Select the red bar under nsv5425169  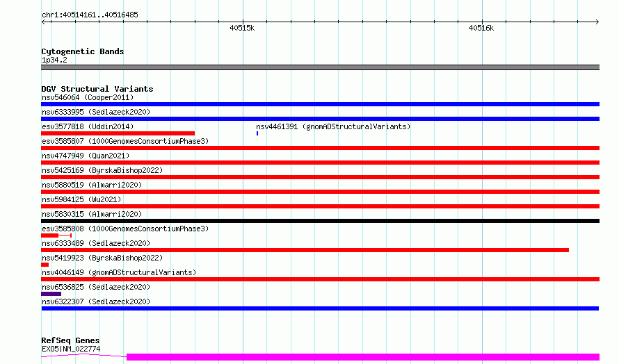pos(320,177)
